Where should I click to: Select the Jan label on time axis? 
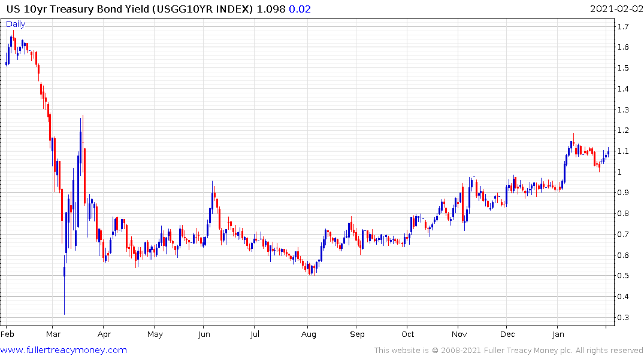tap(558, 334)
